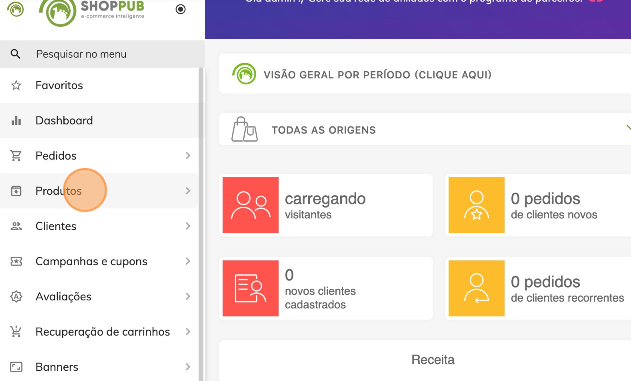Viewport: 631px width, 381px height.
Task: Click the sidebar vertical scrollbar
Action: click(202, 224)
